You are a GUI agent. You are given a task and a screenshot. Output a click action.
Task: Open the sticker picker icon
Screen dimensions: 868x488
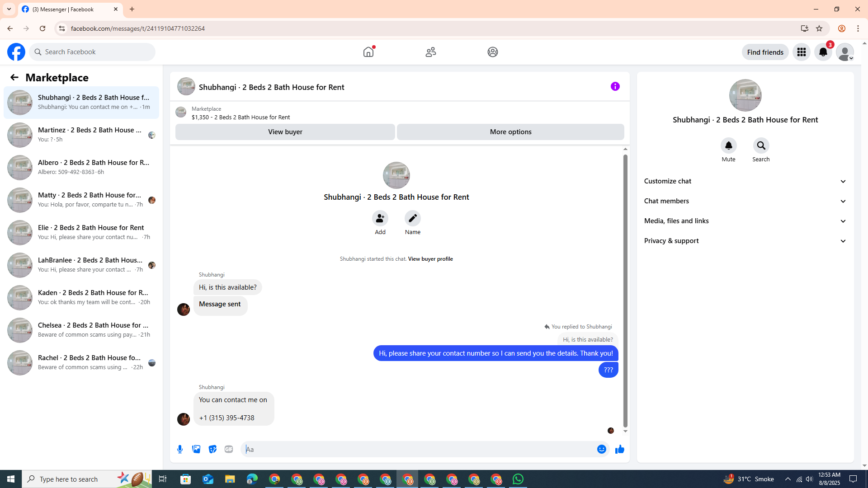pyautogui.click(x=212, y=449)
